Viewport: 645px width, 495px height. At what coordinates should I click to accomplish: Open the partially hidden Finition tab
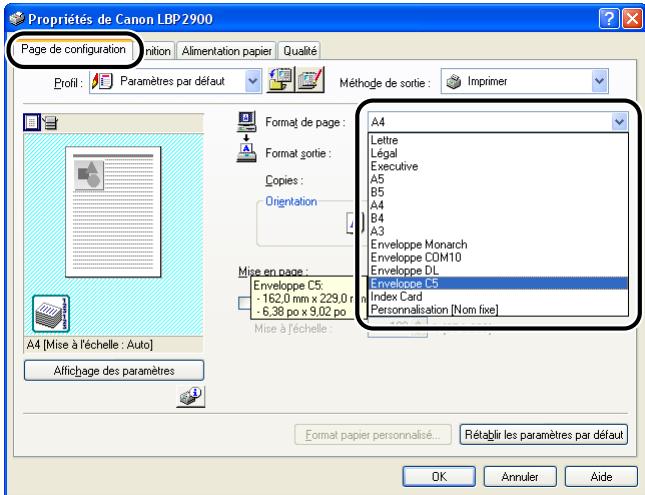[x=158, y=51]
